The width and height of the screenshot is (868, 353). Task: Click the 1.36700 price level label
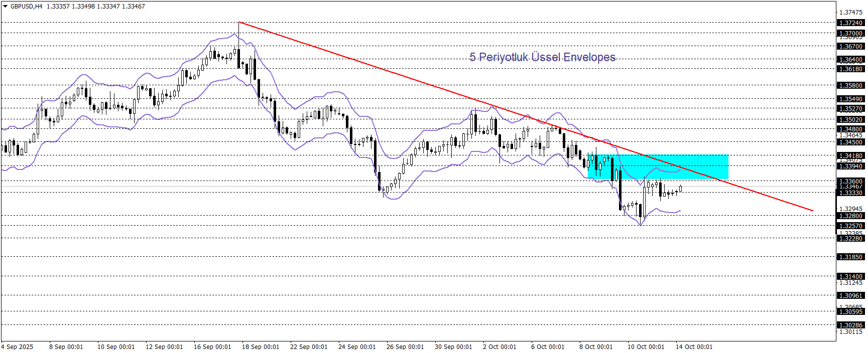point(850,46)
